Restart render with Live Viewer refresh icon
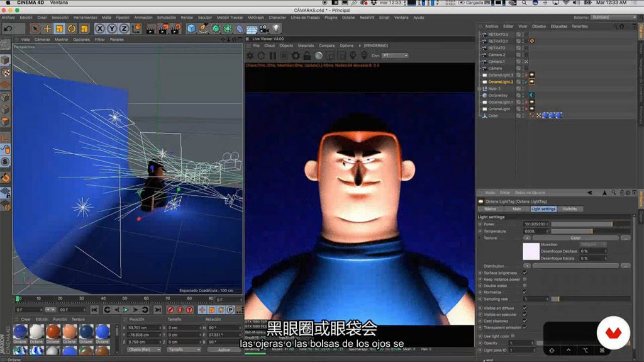 coord(261,55)
